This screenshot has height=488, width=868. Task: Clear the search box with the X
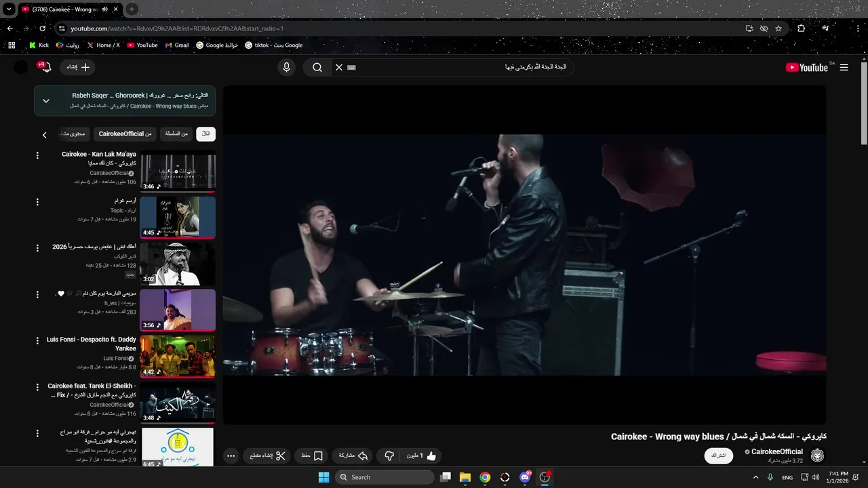338,67
